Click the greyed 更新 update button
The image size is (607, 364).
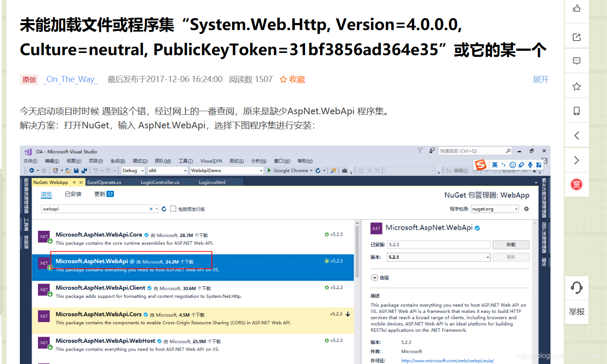(x=511, y=257)
